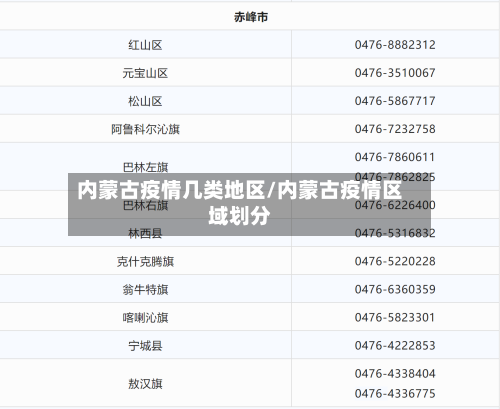This screenshot has height=409, width=500.
Task: Click the 克什克腾旗 cell
Action: 145,261
